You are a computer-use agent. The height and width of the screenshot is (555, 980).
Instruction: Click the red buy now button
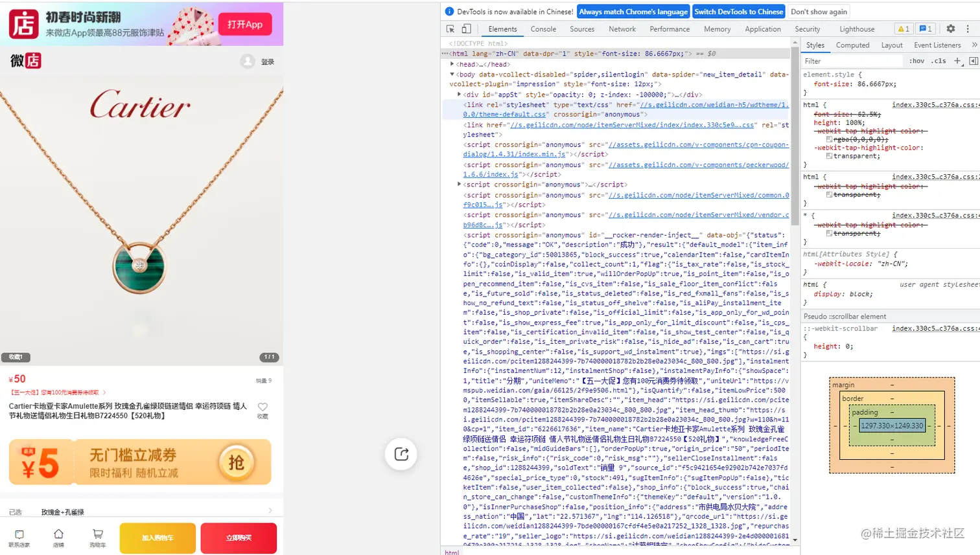tap(239, 538)
